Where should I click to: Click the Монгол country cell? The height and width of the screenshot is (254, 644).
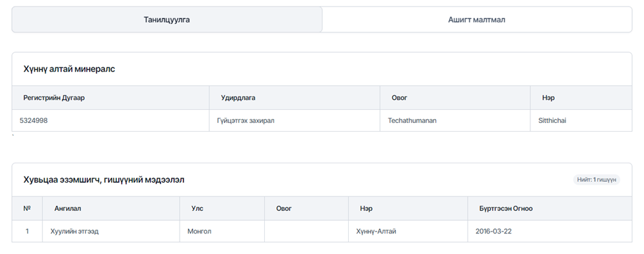coord(222,231)
